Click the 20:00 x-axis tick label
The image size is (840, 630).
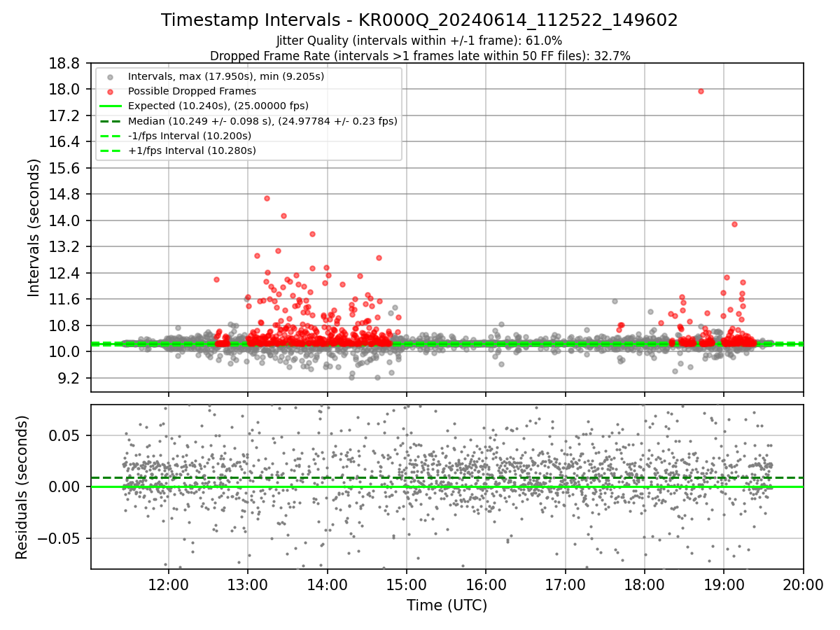[803, 584]
